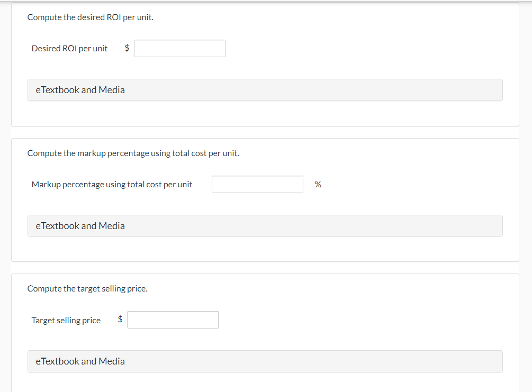
Task: Click the Desired ROI per unit input field
Action: [179, 48]
